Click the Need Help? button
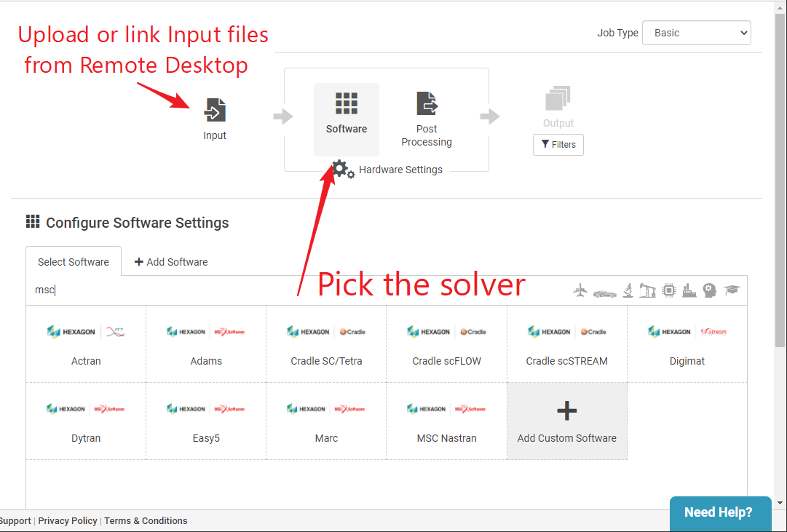 click(718, 512)
